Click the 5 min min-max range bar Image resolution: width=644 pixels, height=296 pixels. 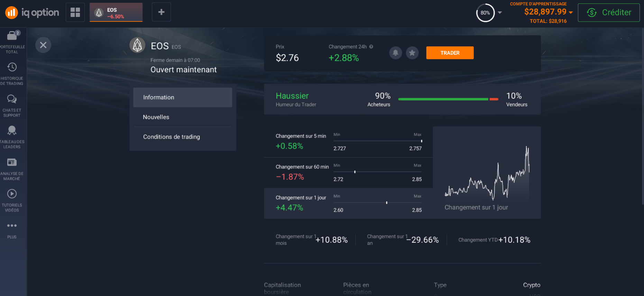coord(378,141)
